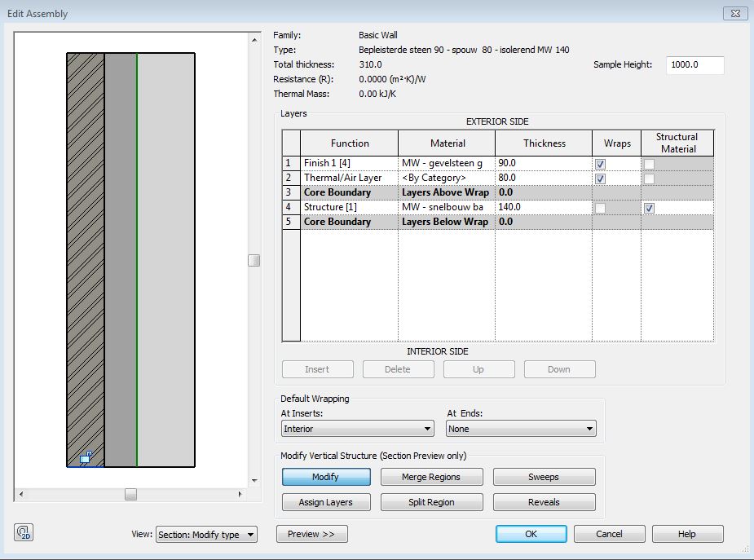Toggle Wraps checkbox for Finish 1 layer
The image size is (754, 560).
(600, 164)
